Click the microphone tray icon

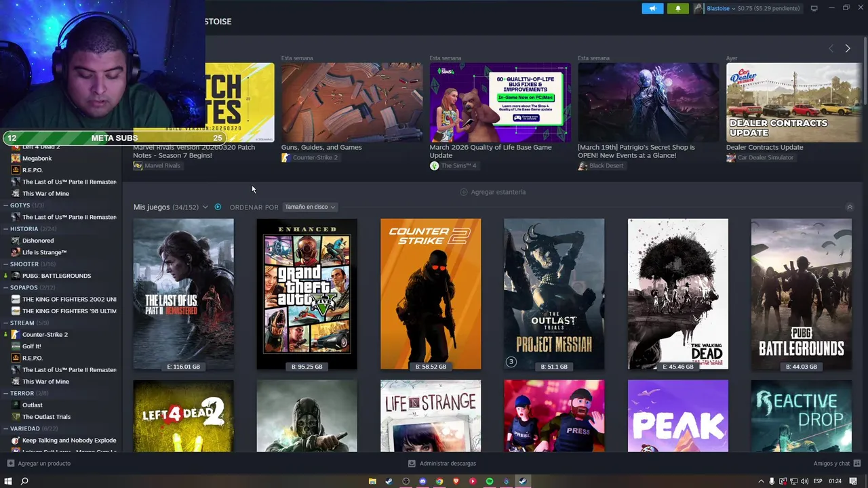click(x=772, y=481)
